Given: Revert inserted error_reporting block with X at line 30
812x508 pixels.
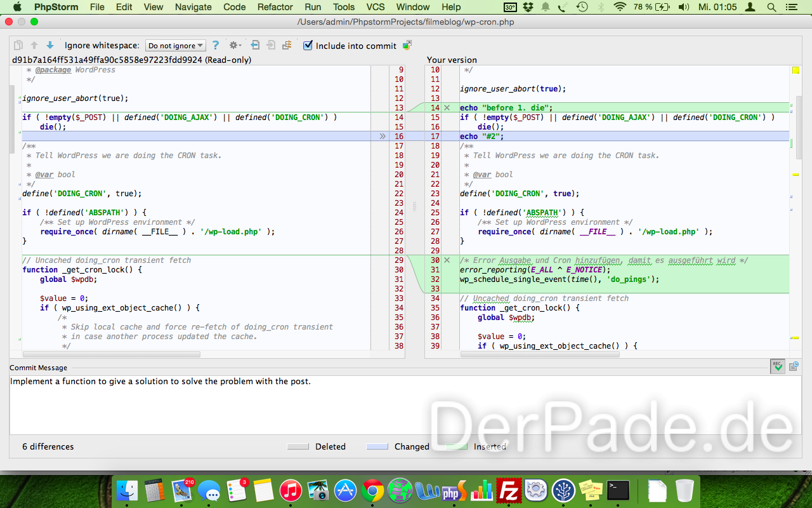Looking at the screenshot, I should (x=447, y=260).
